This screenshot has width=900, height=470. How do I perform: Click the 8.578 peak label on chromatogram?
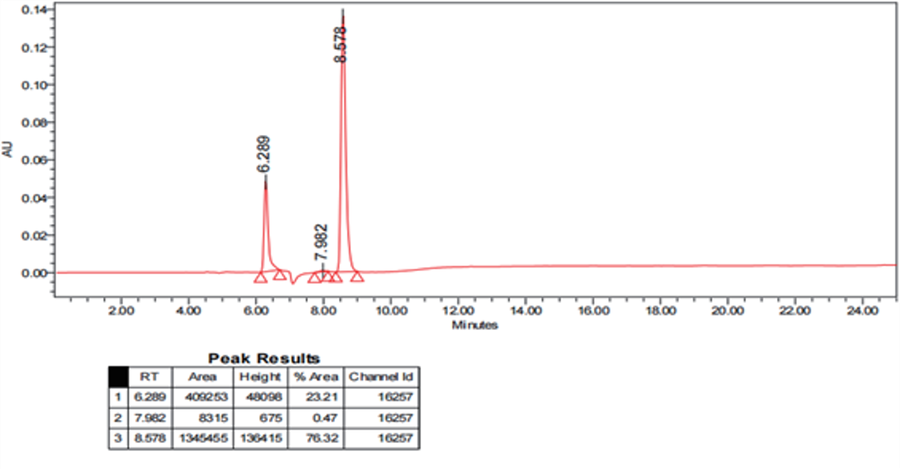click(x=341, y=44)
